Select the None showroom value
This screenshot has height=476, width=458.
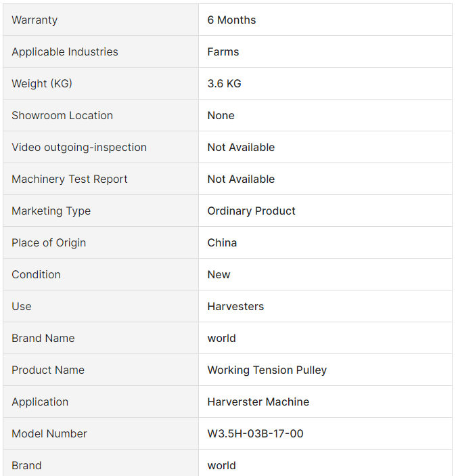point(221,116)
